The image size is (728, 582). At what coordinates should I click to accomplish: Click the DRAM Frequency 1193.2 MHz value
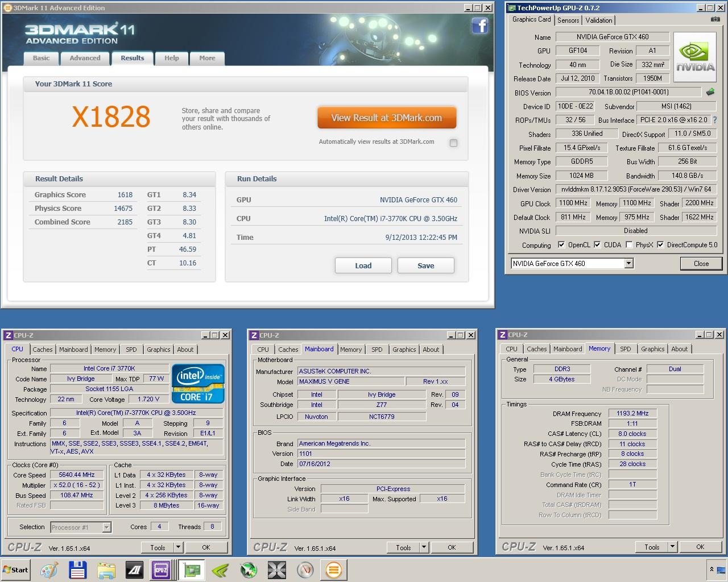click(x=632, y=413)
